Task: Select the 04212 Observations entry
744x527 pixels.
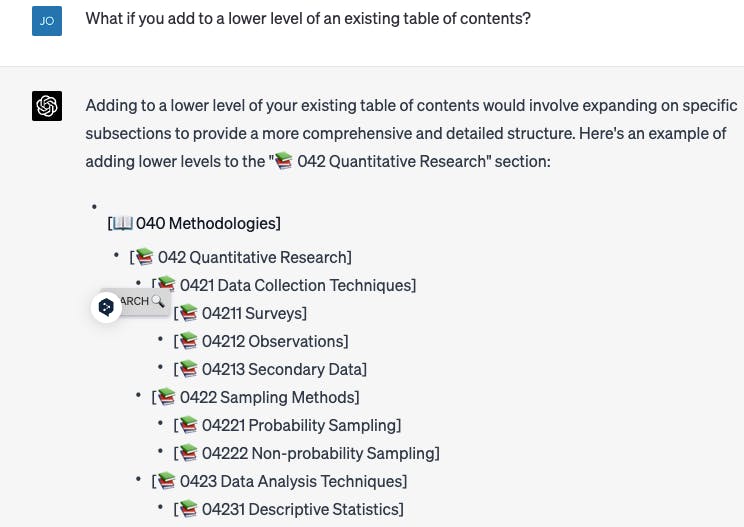Action: (x=261, y=341)
